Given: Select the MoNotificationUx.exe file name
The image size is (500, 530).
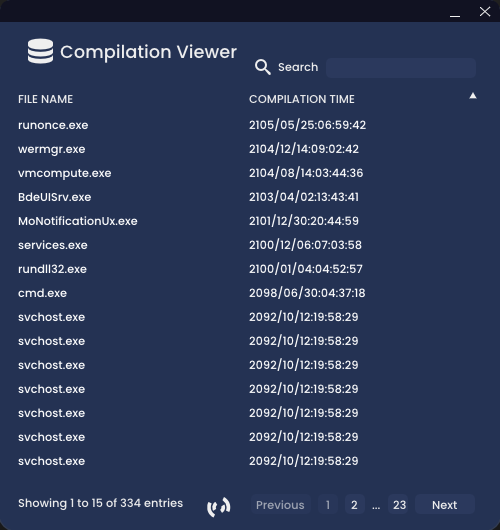Looking at the screenshot, I should pos(78,221).
